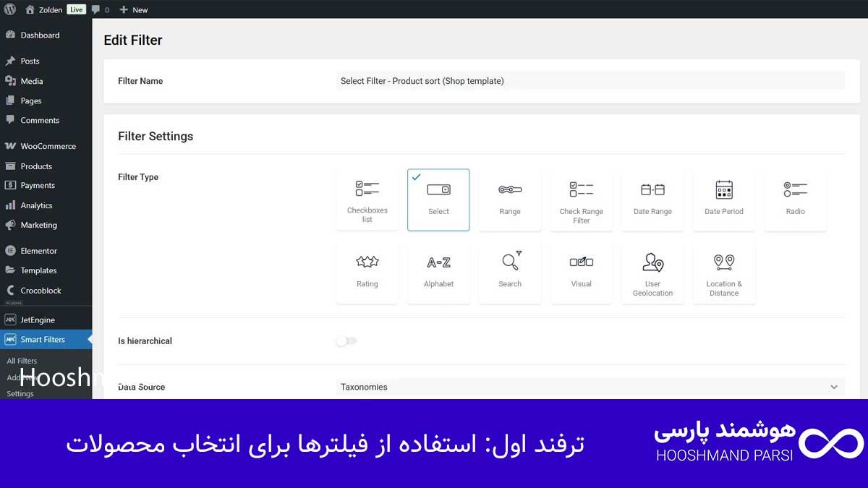Click the WooCommerce Woo icon
The width and height of the screenshot is (868, 488).
(x=10, y=146)
